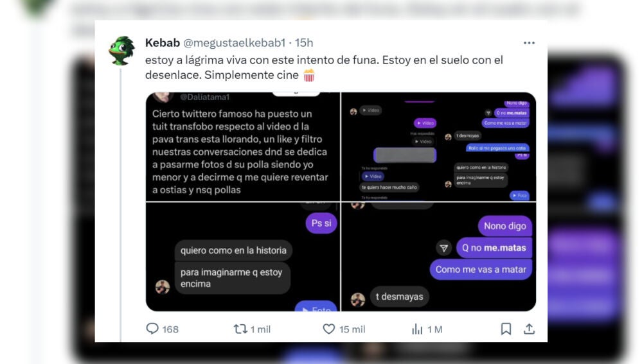Like the tweet via the heart icon
642x364 pixels.
329,329
